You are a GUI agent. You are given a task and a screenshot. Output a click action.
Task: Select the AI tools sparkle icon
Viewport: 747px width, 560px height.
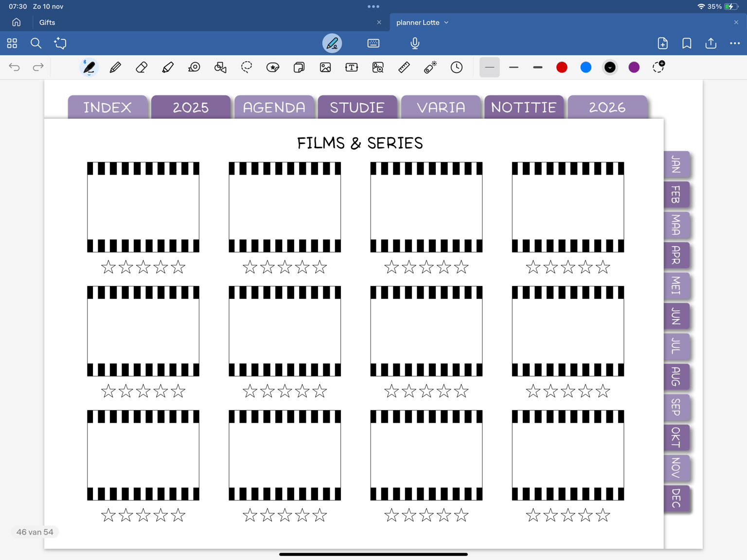[60, 43]
